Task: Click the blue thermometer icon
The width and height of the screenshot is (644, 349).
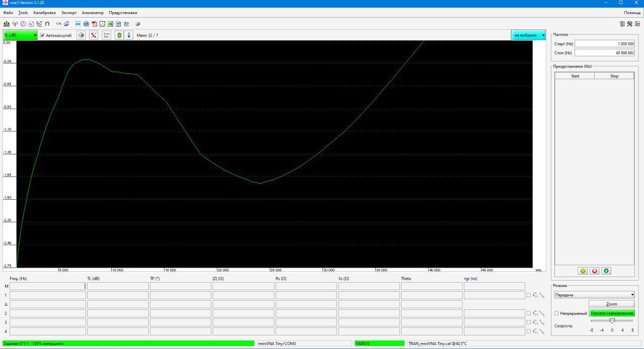Action: tap(129, 35)
